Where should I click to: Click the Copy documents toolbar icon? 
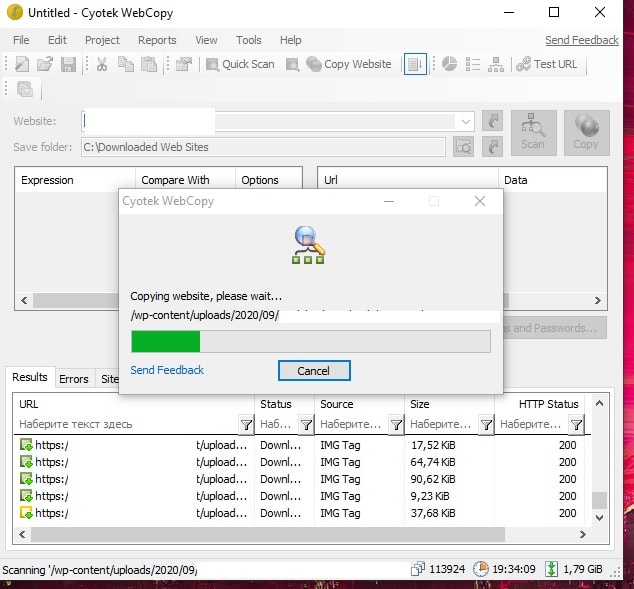pos(126,64)
